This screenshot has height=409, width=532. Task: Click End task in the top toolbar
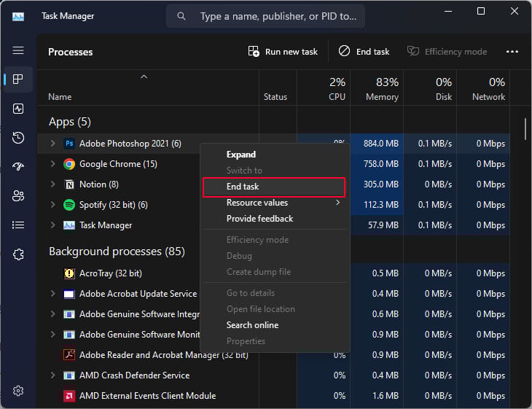(364, 52)
